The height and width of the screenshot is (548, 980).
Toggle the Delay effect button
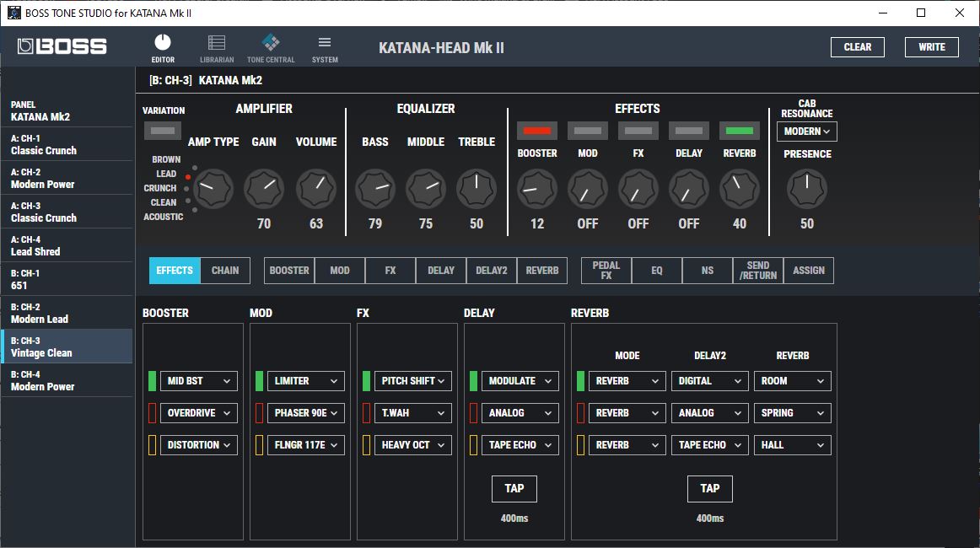click(689, 131)
